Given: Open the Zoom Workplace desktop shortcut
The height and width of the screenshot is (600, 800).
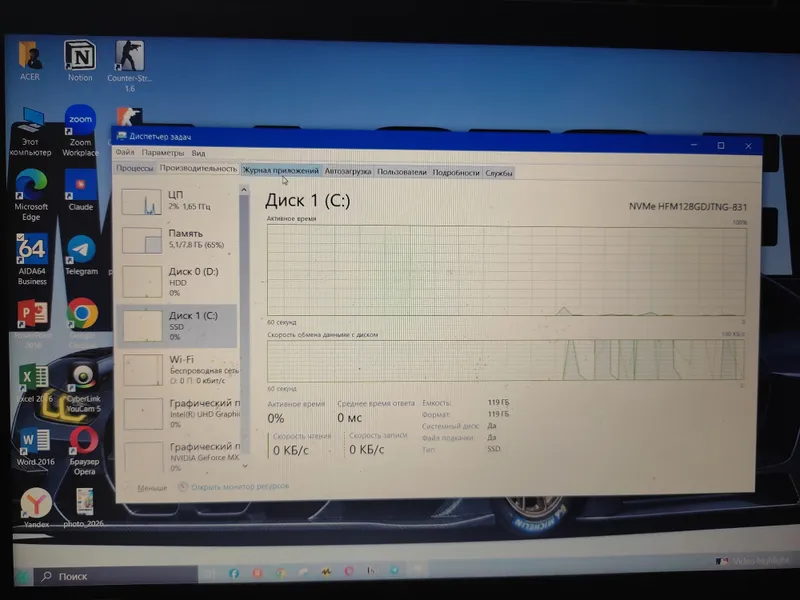Looking at the screenshot, I should 80,131.
